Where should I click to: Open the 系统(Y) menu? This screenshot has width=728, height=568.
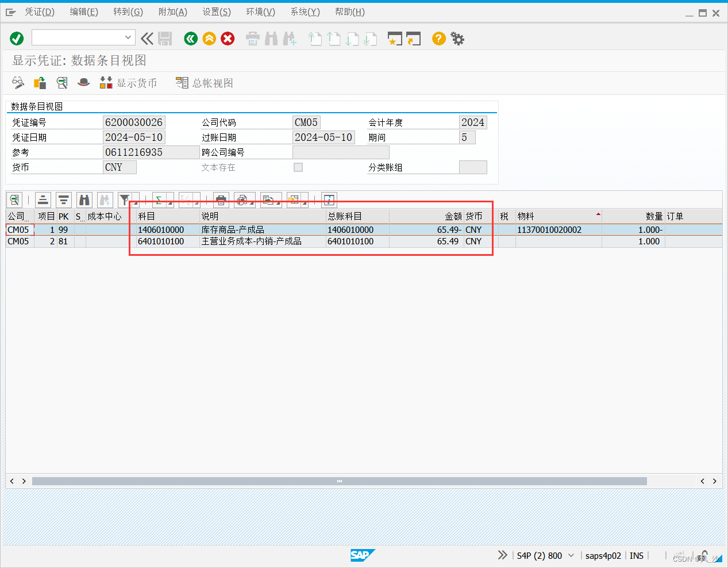pos(305,11)
